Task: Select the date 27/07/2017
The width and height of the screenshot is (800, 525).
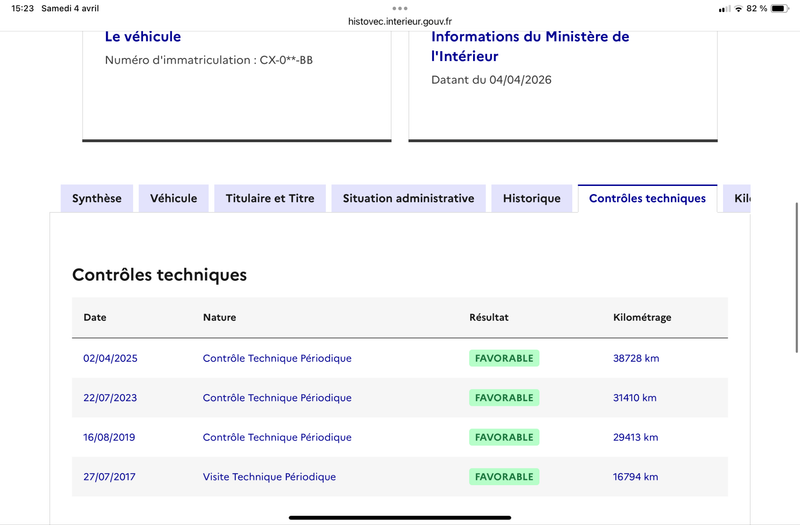Action: (109, 477)
